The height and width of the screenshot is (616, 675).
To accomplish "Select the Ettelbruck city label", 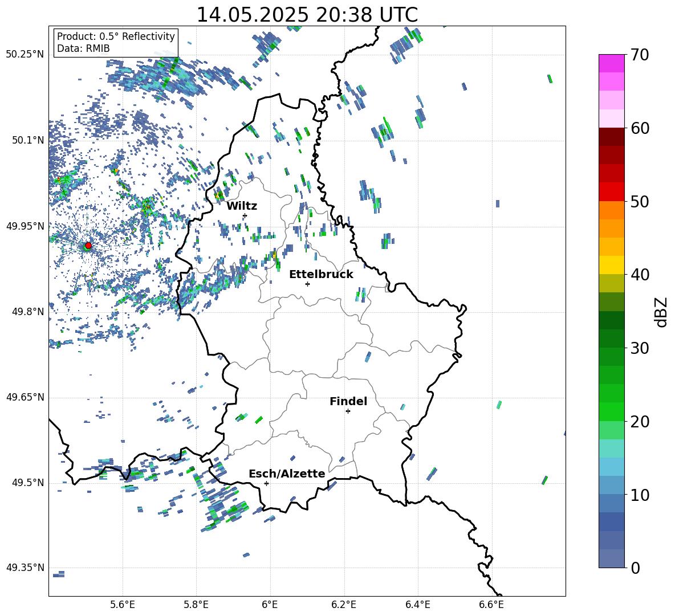I will point(321,275).
